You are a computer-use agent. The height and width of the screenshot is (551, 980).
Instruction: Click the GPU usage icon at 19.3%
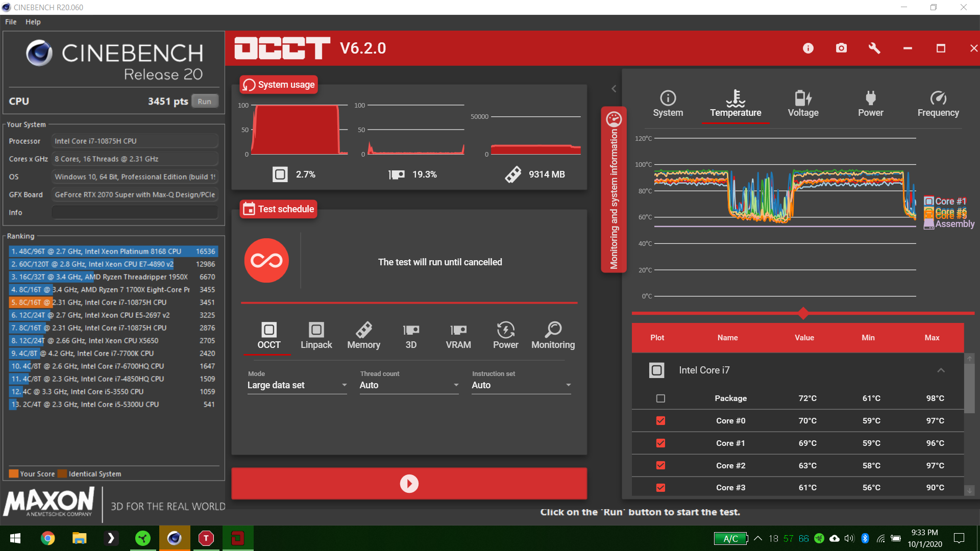click(397, 174)
